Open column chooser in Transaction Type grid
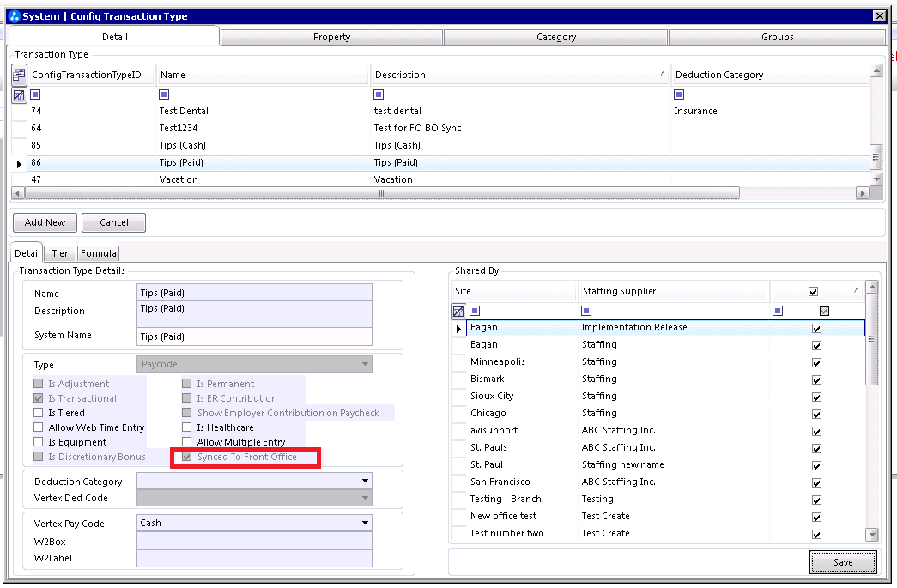Viewport: 897px width, 588px height. [19, 75]
